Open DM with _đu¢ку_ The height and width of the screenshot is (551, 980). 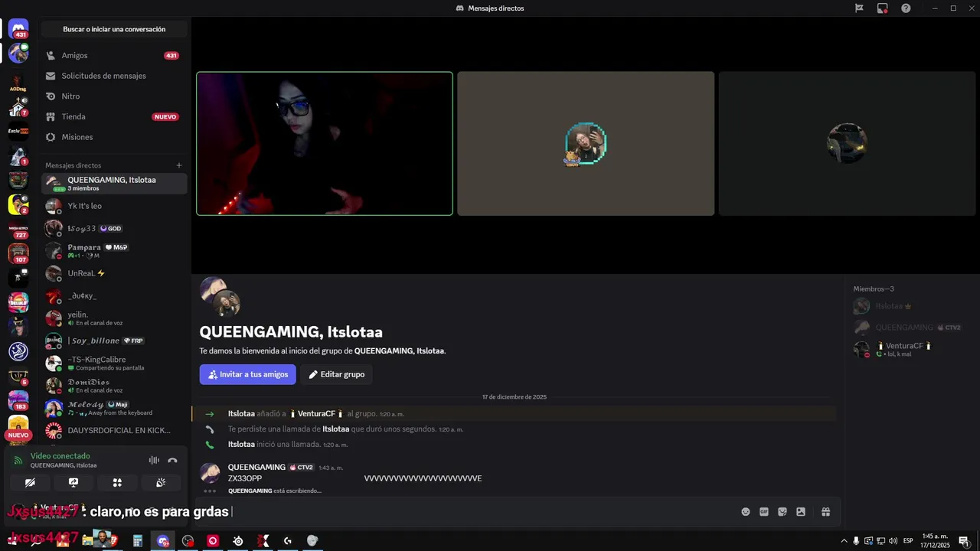point(113,295)
